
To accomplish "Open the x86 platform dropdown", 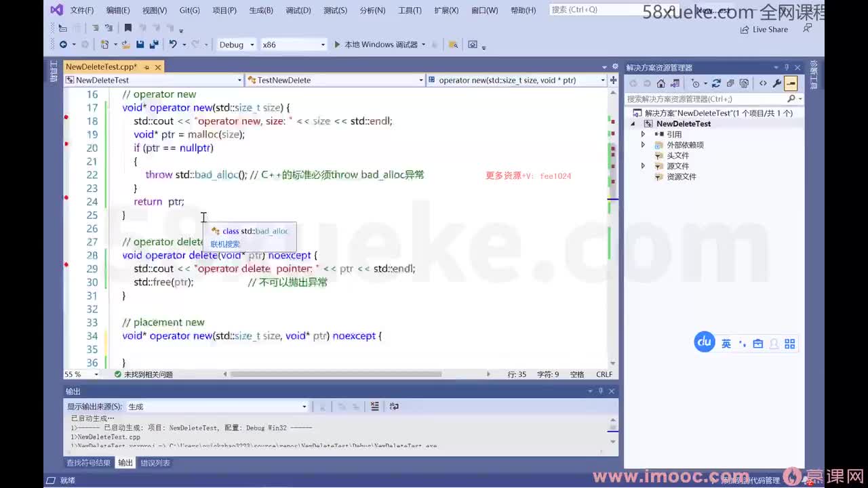I will 293,45.
